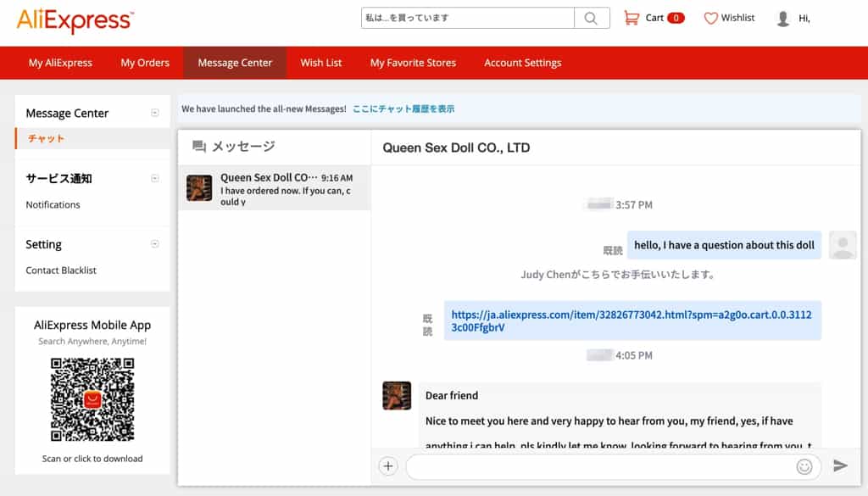Open the emoji smiley picker
Image resolution: width=868 pixels, height=496 pixels.
tap(804, 466)
